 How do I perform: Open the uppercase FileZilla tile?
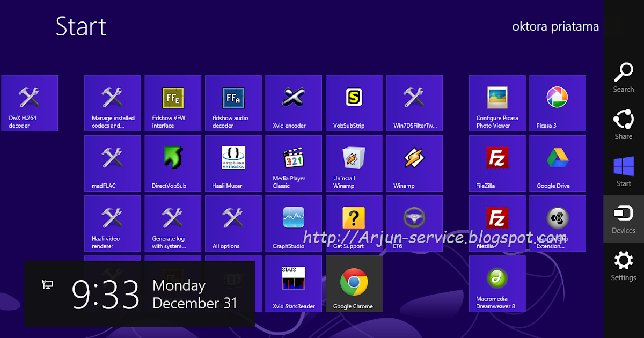497,164
